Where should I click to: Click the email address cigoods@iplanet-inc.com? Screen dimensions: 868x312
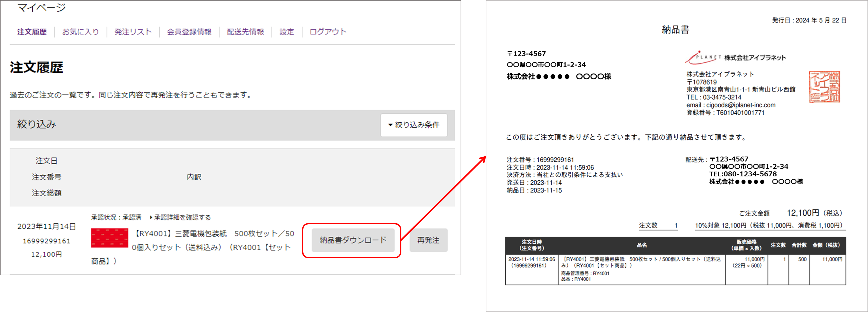(741, 105)
